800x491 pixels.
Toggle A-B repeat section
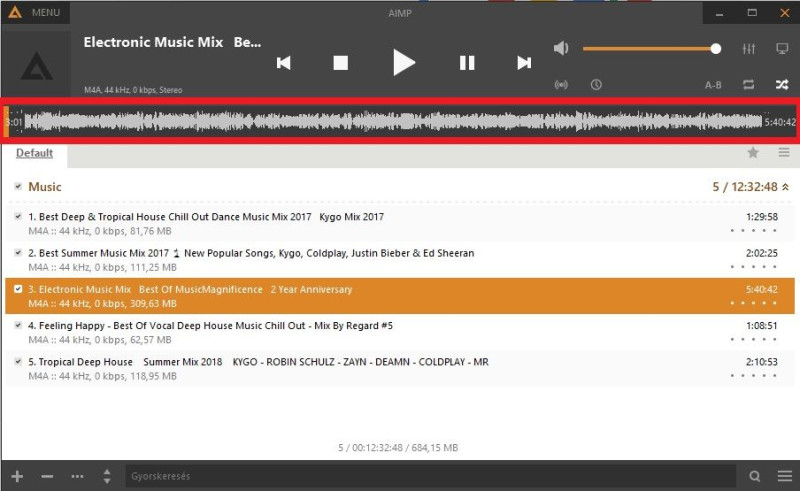click(713, 85)
